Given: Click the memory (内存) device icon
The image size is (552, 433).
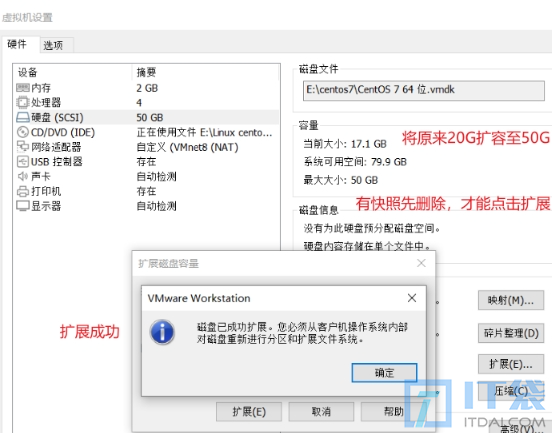Looking at the screenshot, I should coord(23,87).
